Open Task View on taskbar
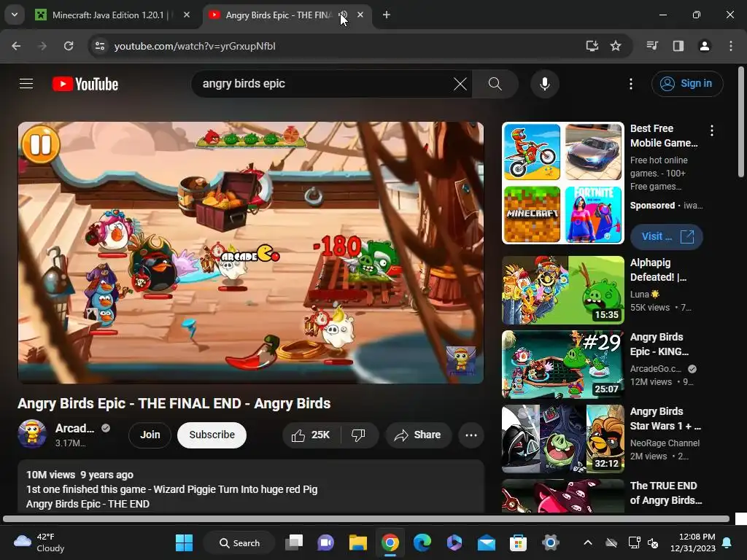 294,542
